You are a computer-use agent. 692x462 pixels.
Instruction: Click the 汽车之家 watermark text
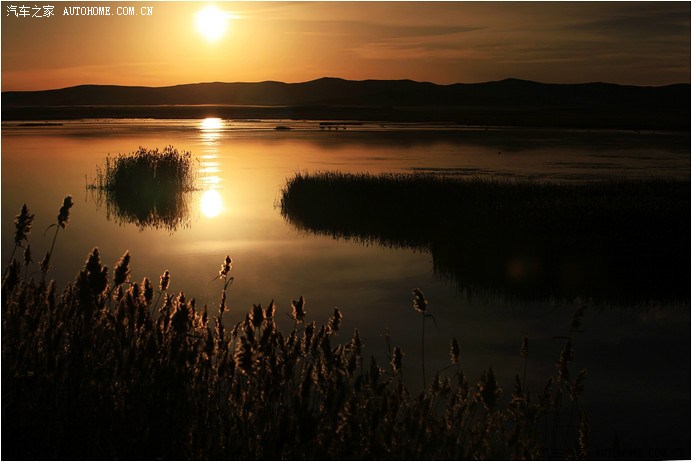(30, 11)
